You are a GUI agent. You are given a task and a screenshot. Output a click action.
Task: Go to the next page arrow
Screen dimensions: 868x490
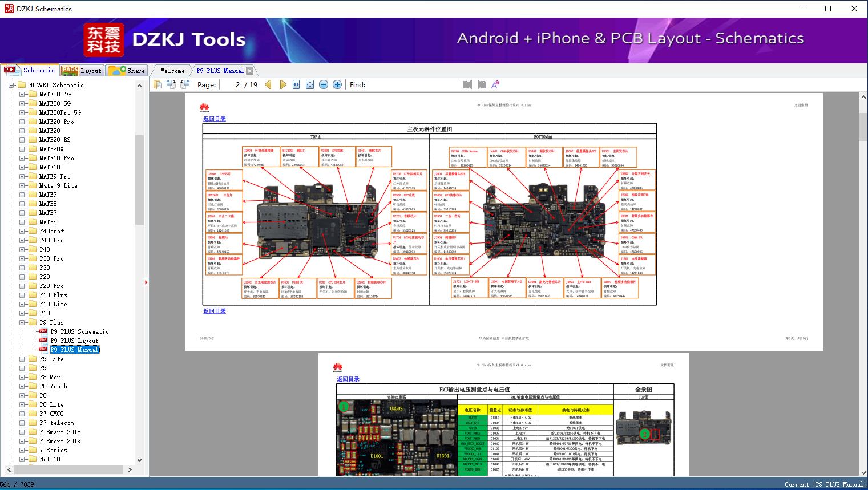click(282, 84)
